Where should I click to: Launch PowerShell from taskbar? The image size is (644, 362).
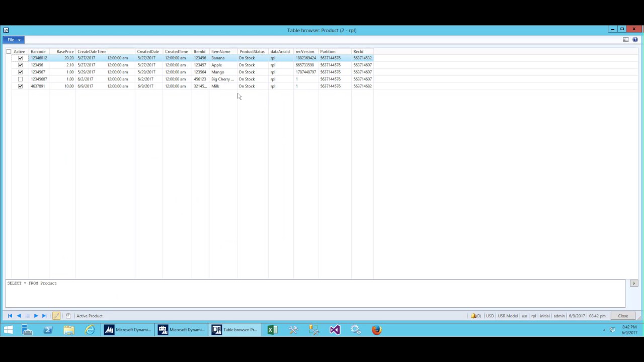click(x=48, y=330)
